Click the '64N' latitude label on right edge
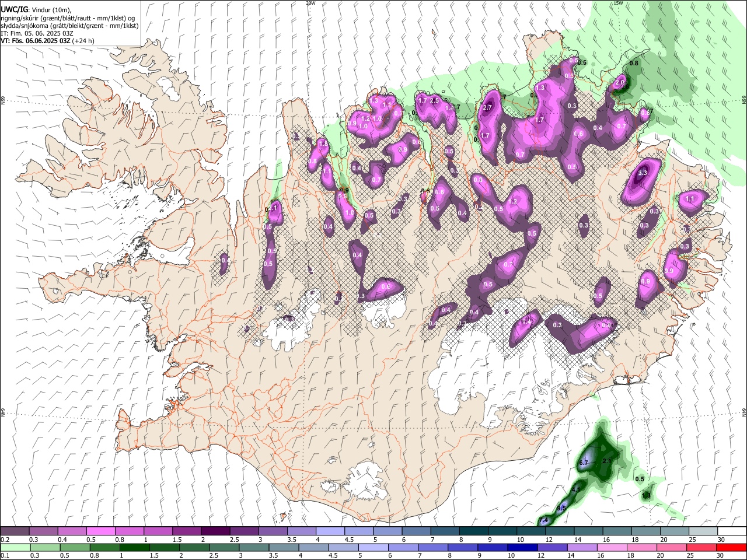Viewport: 747px width, 560px height. [744, 412]
